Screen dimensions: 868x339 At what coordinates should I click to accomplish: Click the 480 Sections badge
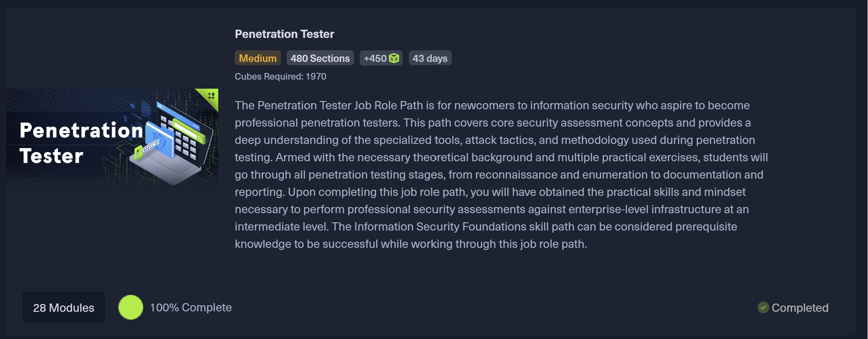click(320, 58)
